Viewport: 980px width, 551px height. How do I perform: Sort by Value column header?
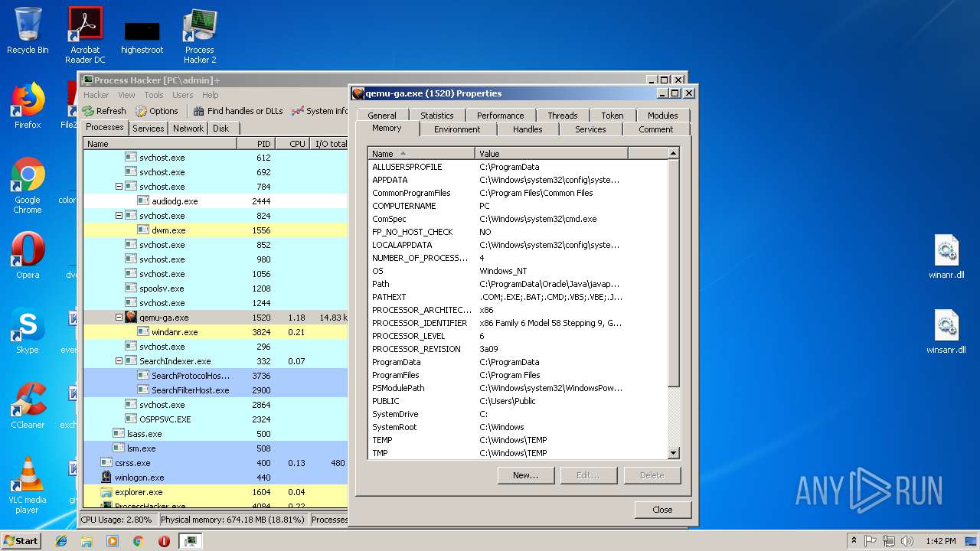[551, 154]
